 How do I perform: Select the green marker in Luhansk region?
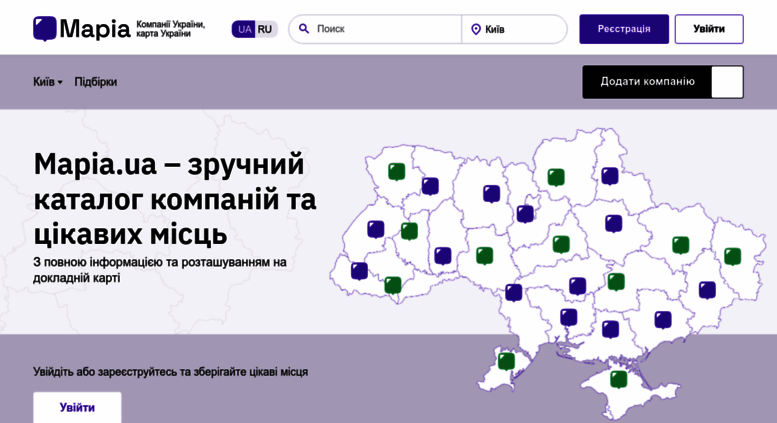(x=732, y=257)
